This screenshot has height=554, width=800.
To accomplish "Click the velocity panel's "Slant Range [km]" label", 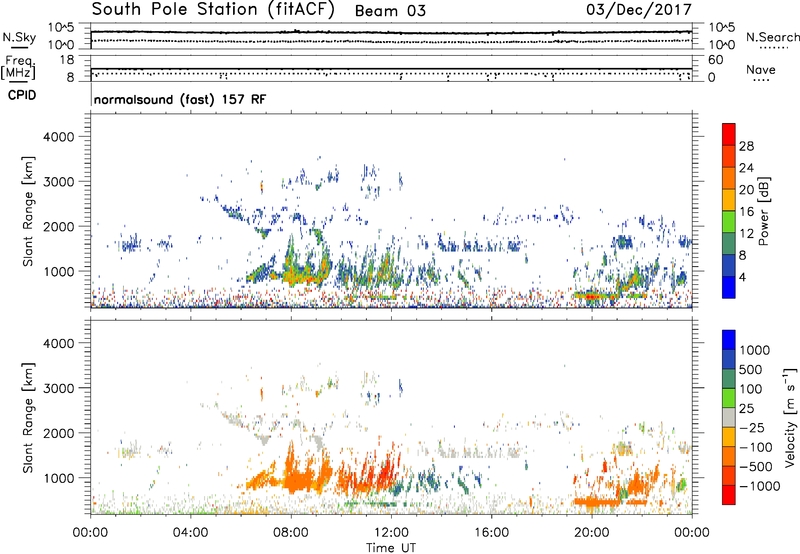I will [x=28, y=418].
